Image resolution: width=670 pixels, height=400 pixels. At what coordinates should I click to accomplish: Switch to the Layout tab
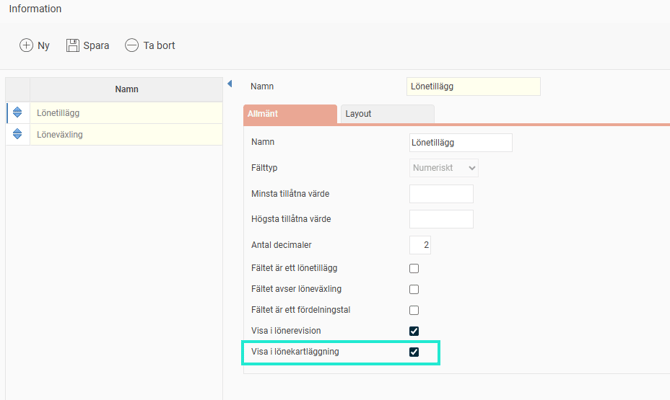pos(386,114)
